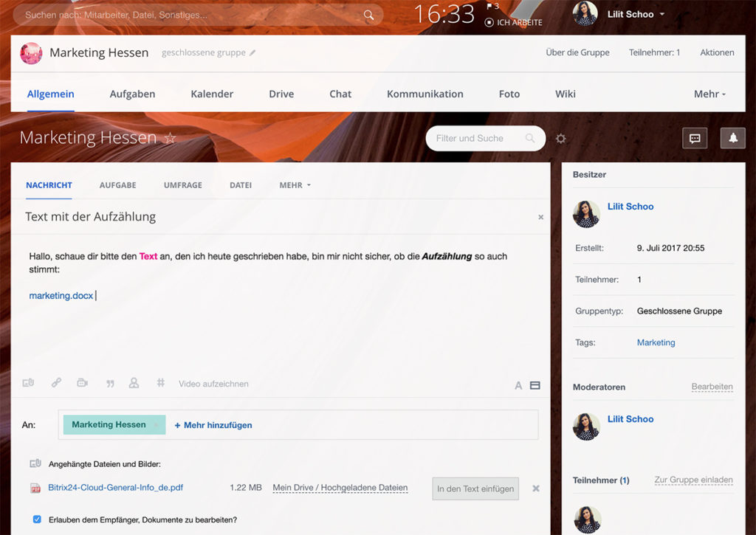Add Marketing Hessen to favorites star
Viewport: 756px width, 535px height.
[x=170, y=138]
